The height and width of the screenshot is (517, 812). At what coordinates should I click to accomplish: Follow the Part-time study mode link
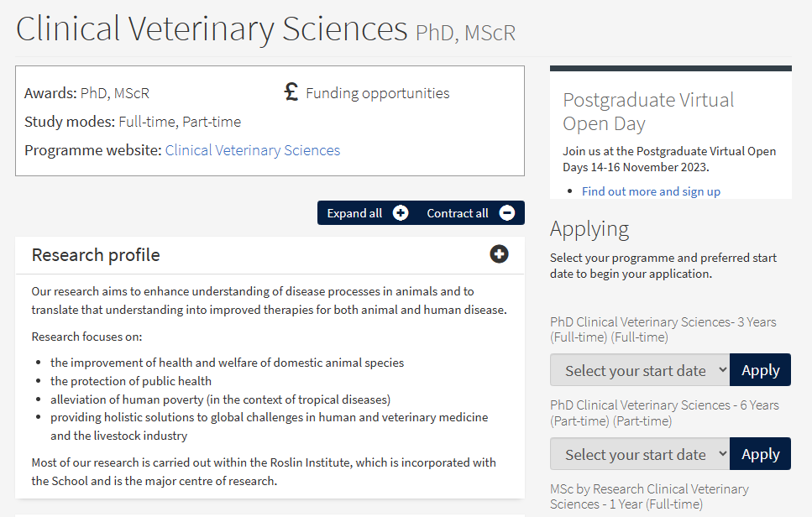pos(212,122)
